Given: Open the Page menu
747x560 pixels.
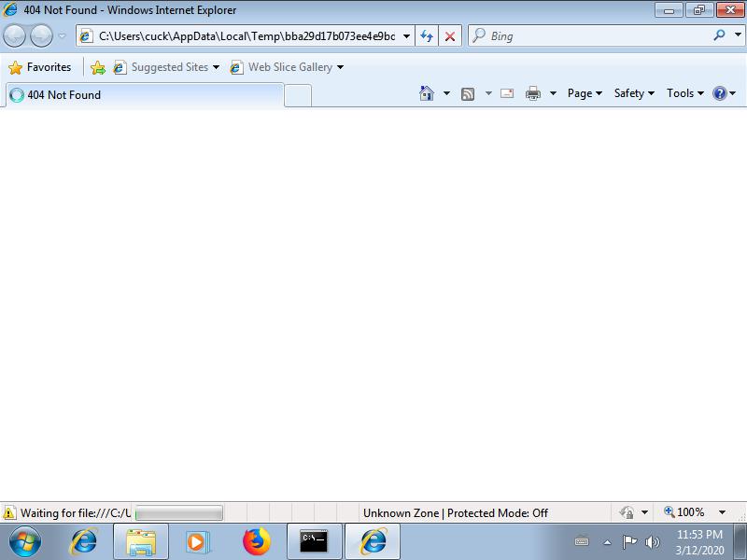Looking at the screenshot, I should (x=585, y=93).
